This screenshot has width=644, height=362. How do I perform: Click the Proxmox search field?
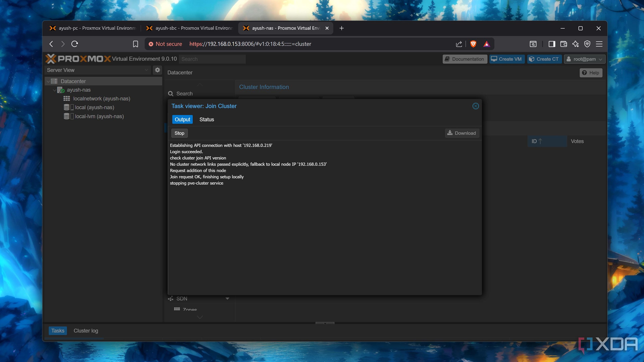[x=212, y=59]
